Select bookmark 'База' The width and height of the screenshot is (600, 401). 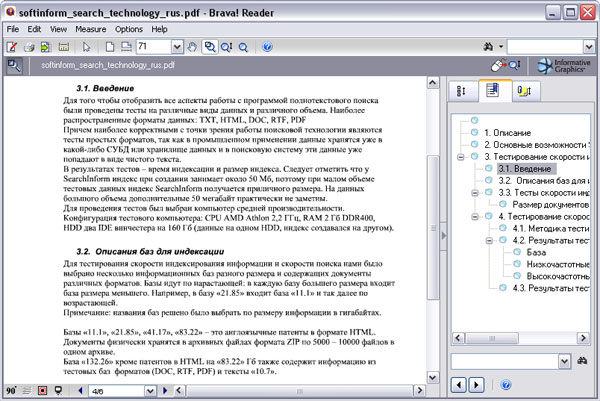(x=536, y=253)
